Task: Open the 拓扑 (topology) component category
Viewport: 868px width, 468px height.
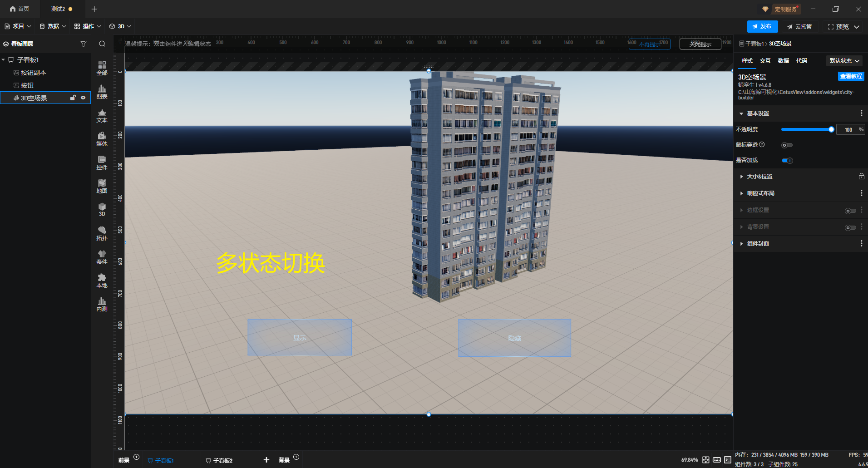Action: click(102, 233)
